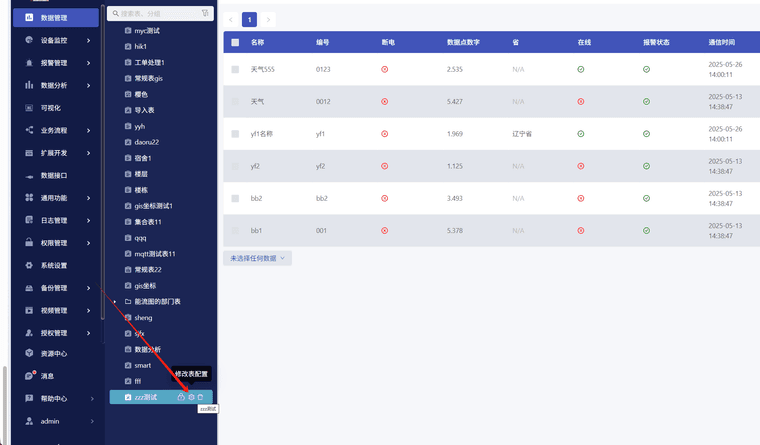Expand the 设备监控 submenu arrow
The width and height of the screenshot is (760, 445).
click(x=89, y=40)
